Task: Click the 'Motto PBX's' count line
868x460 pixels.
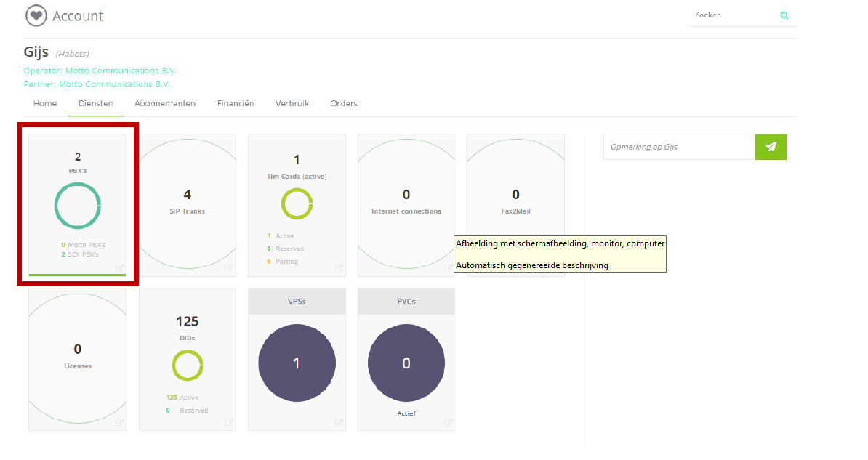Action: point(83,245)
